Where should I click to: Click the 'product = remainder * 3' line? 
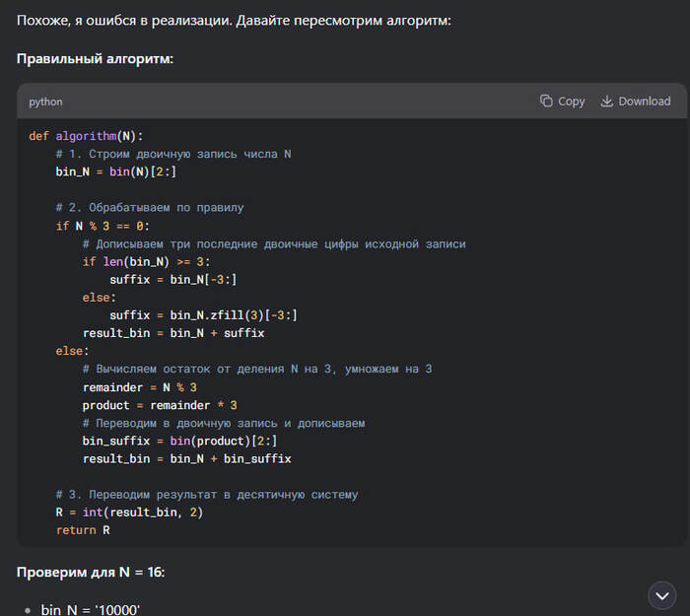click(x=159, y=405)
